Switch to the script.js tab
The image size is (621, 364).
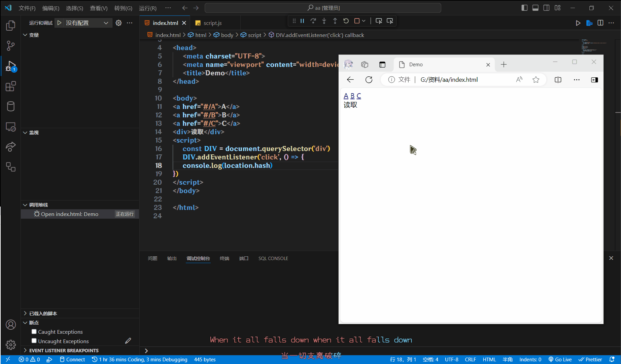[x=212, y=23]
